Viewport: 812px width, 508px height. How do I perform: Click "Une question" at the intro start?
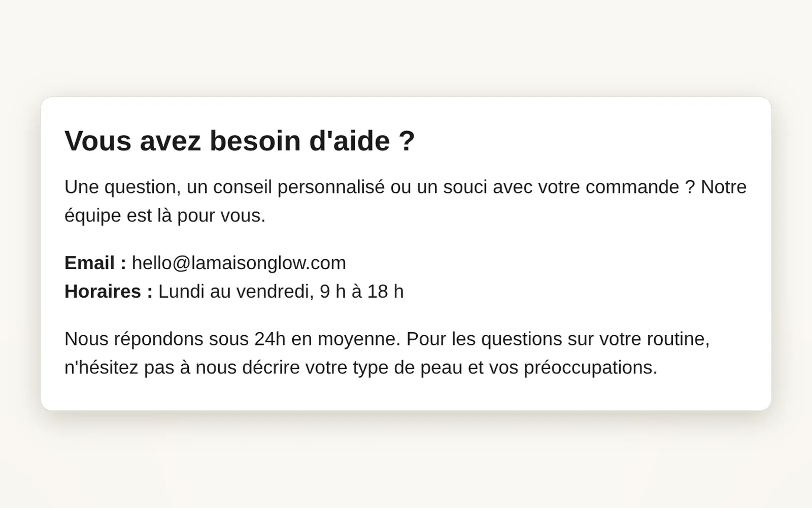coord(120,187)
